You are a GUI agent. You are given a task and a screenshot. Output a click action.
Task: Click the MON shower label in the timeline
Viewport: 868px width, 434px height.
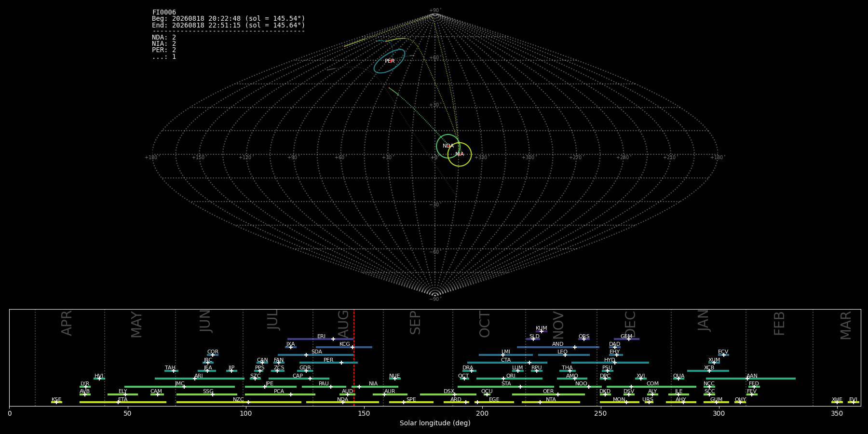[619, 400]
